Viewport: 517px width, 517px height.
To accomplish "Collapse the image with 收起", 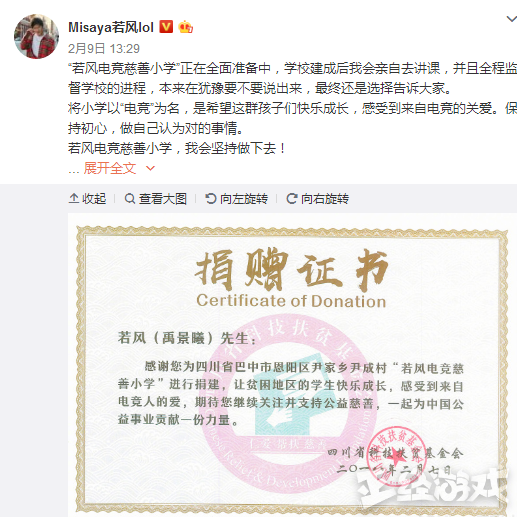I will point(87,199).
